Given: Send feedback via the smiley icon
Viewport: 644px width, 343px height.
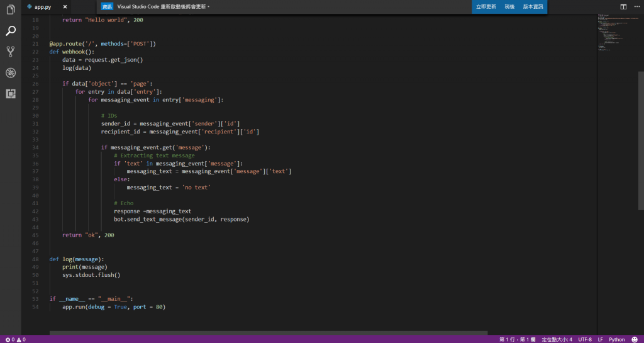Looking at the screenshot, I should (635, 339).
